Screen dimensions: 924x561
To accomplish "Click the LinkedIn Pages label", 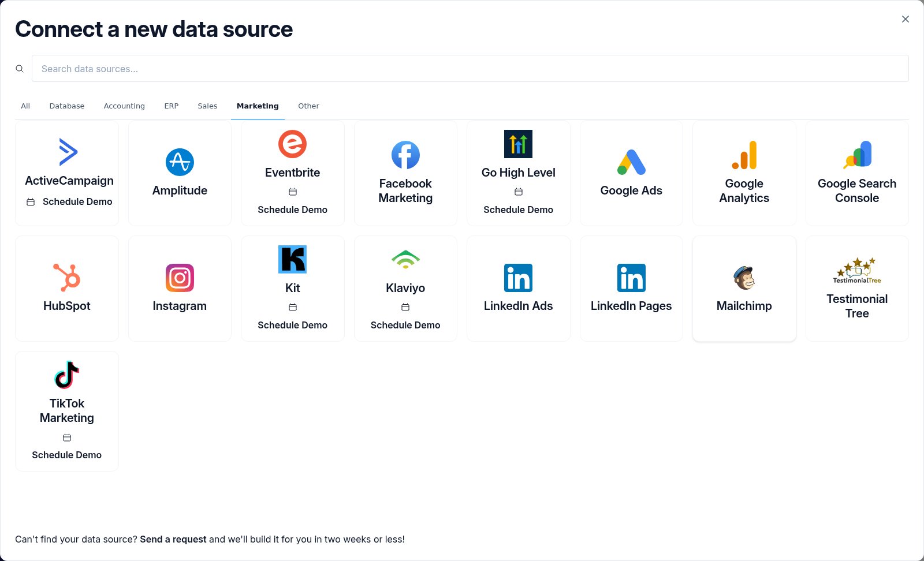I will point(631,306).
